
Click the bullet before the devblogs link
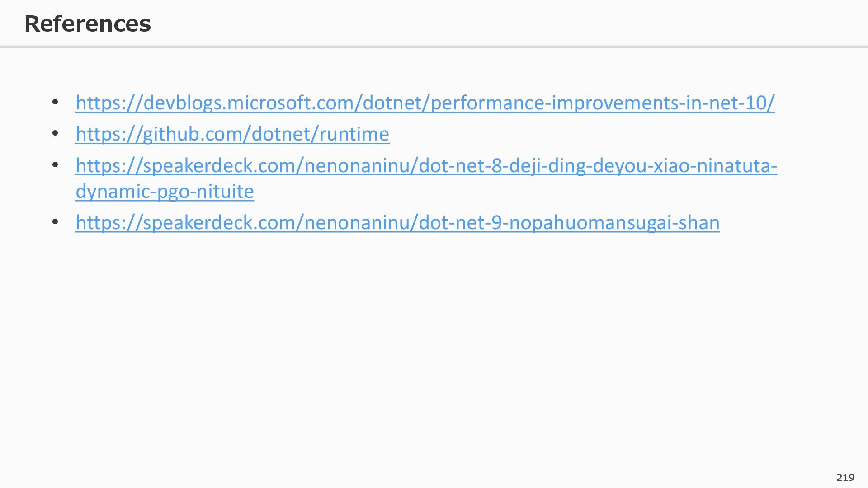[55, 102]
